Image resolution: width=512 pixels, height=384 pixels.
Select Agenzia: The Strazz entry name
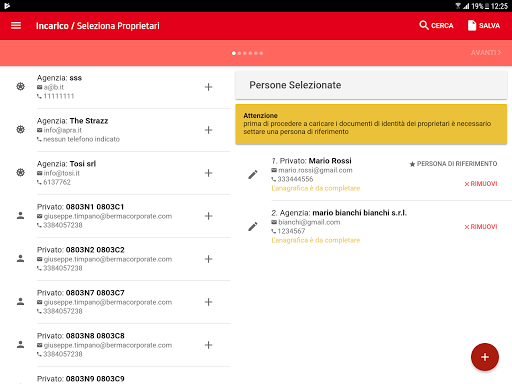pos(72,121)
